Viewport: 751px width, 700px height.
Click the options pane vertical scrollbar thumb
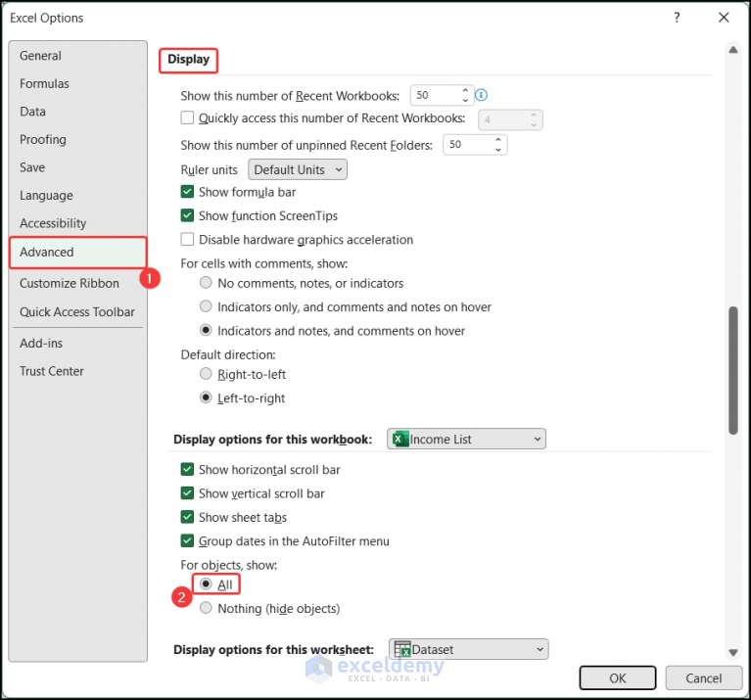coord(732,371)
